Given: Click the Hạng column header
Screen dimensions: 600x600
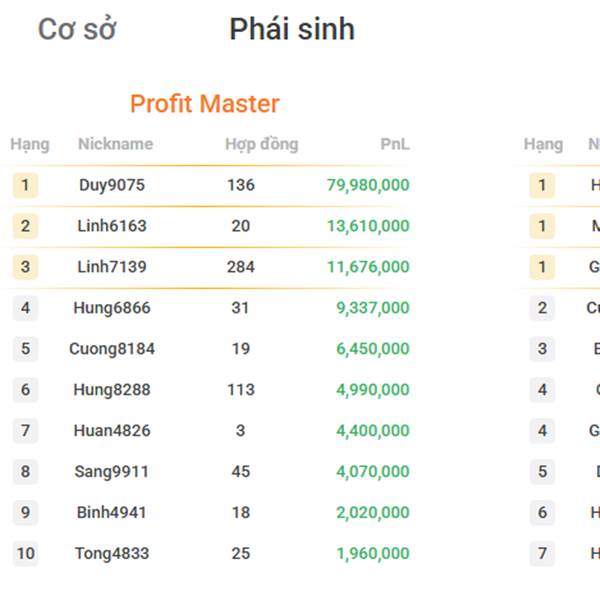Looking at the screenshot, I should point(30,144).
